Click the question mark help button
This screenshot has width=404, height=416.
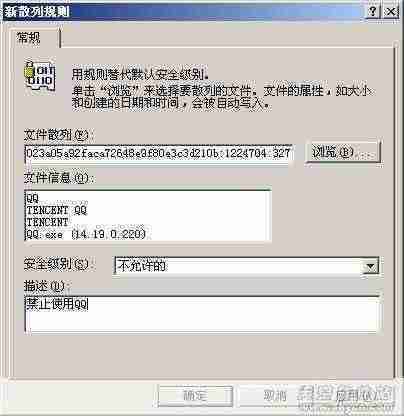373,12
